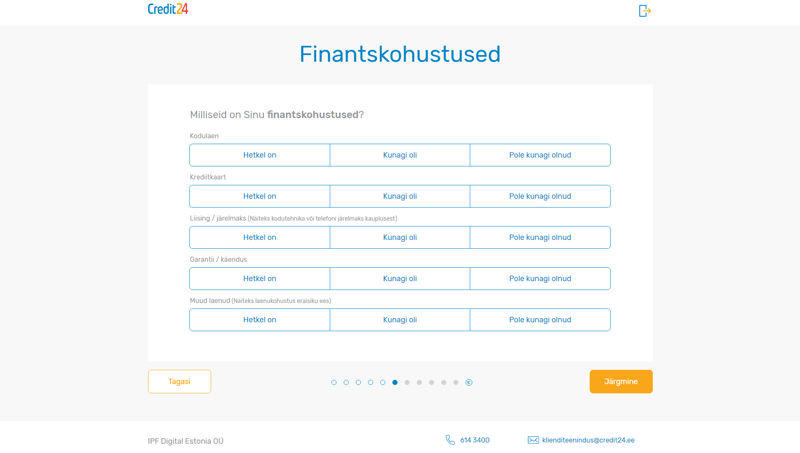Select 'Hetkel on' for Krediitkaart

[x=260, y=196]
